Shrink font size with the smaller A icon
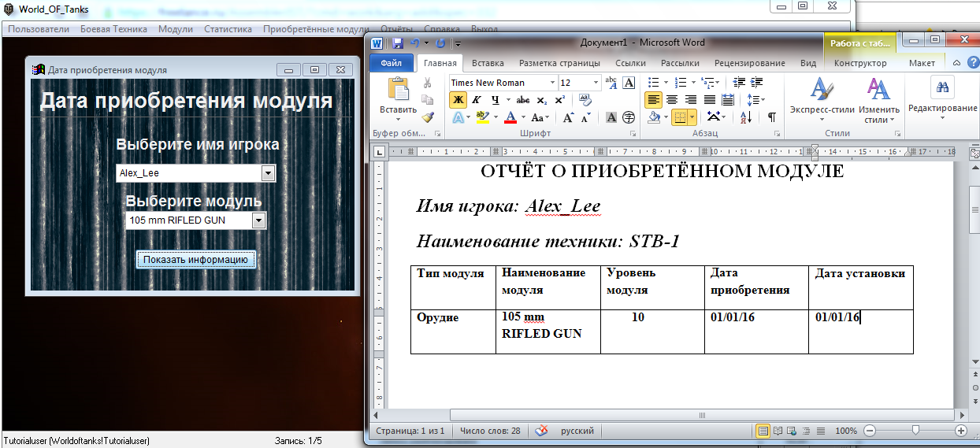 [585, 117]
